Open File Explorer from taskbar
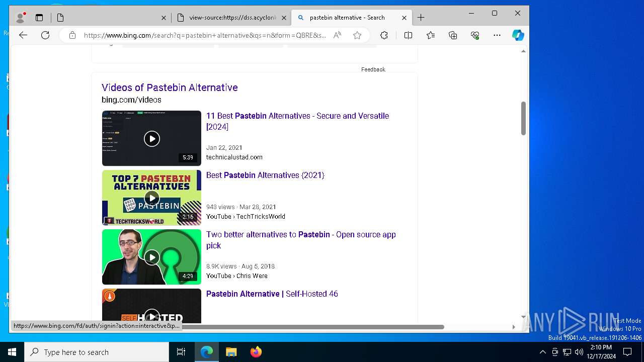 231,352
